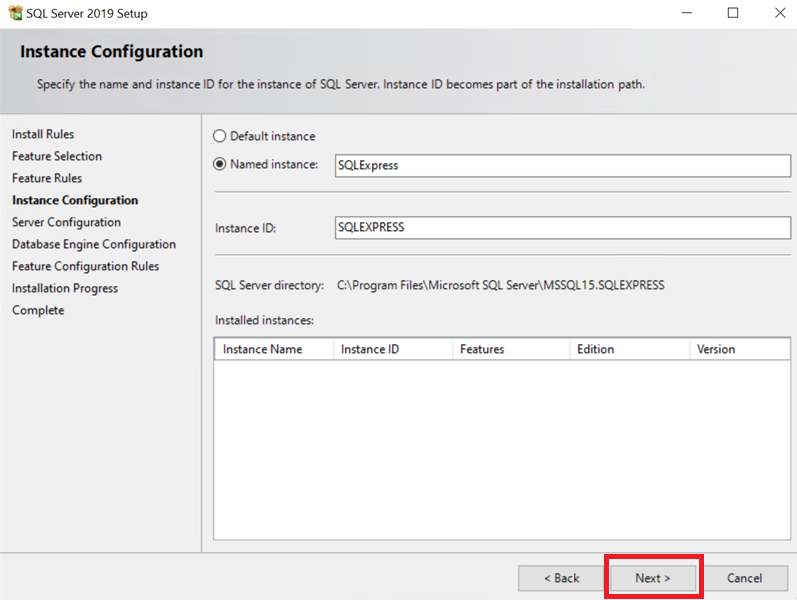797x600 pixels.
Task: Click the Feature Configuration Rules step
Action: coord(85,266)
